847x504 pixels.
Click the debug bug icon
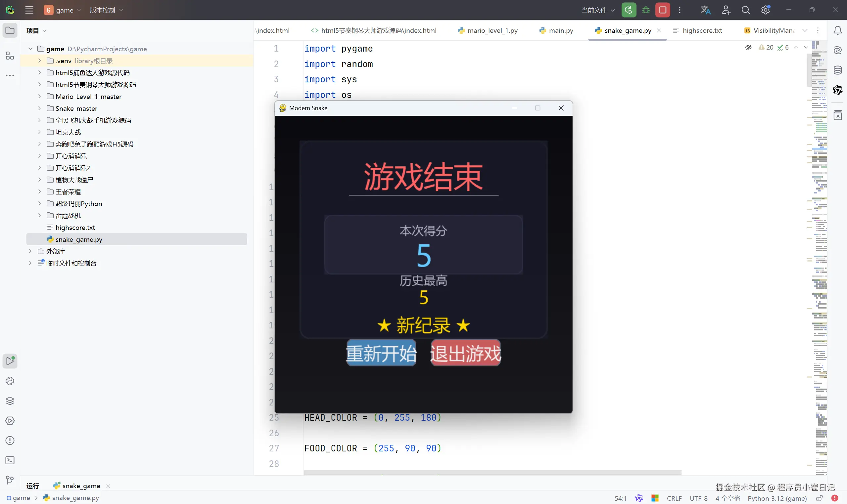(646, 10)
